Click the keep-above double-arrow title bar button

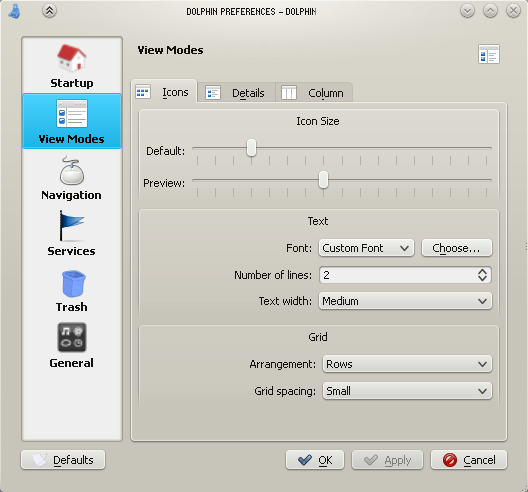coord(49,11)
